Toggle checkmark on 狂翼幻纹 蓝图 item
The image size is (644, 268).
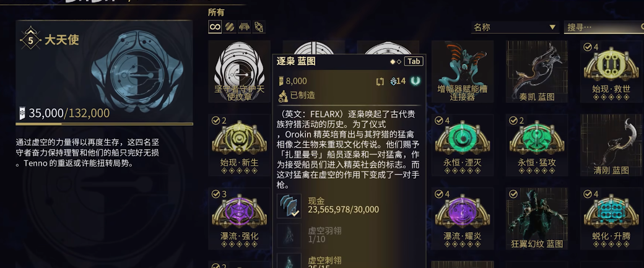click(513, 194)
